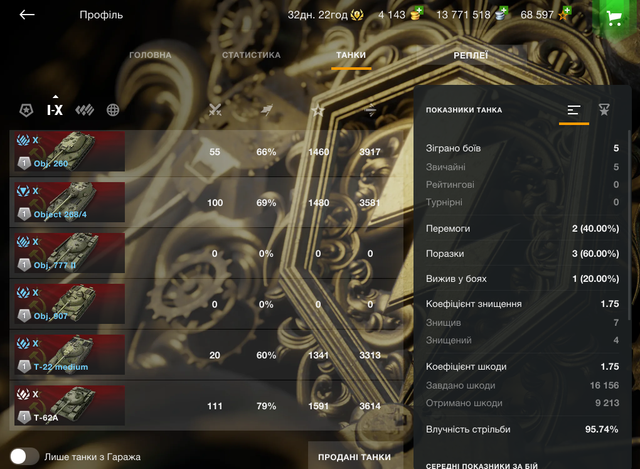
Task: Switch to Статистика tab
Action: click(251, 55)
